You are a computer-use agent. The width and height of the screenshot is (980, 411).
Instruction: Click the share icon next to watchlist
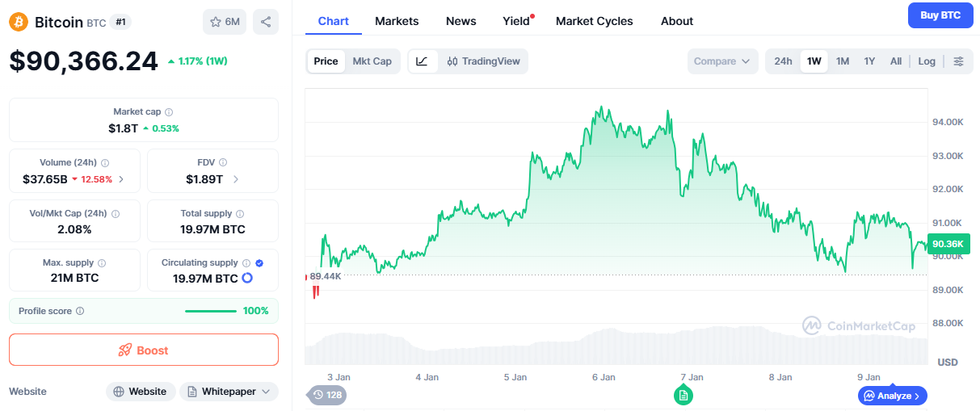click(x=266, y=22)
